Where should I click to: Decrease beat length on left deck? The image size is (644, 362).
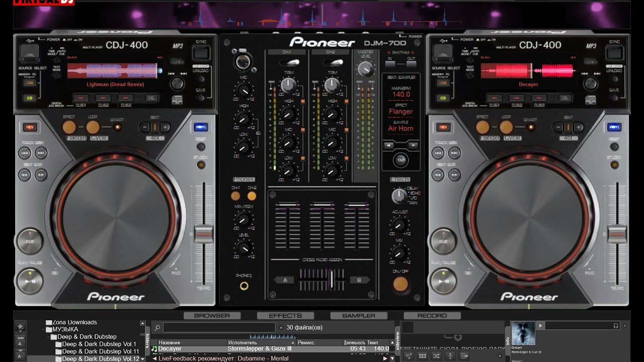[x=145, y=127]
